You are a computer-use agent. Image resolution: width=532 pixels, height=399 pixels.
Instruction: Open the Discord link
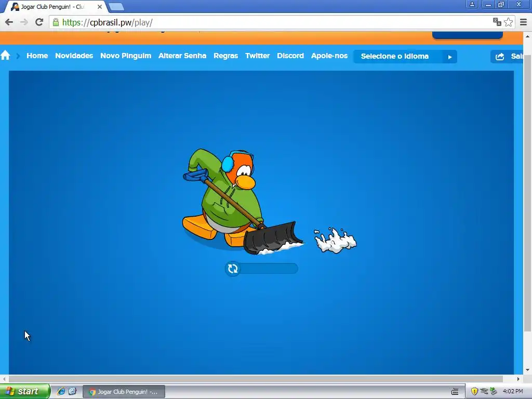pyautogui.click(x=290, y=56)
